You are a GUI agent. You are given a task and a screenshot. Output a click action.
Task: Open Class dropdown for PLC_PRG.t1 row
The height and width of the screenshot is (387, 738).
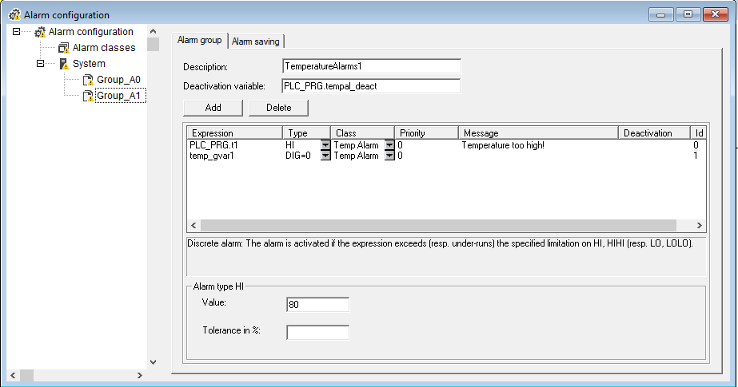(x=389, y=145)
